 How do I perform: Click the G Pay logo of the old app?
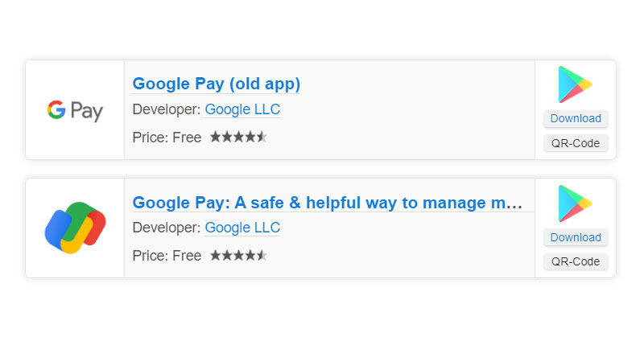click(75, 110)
